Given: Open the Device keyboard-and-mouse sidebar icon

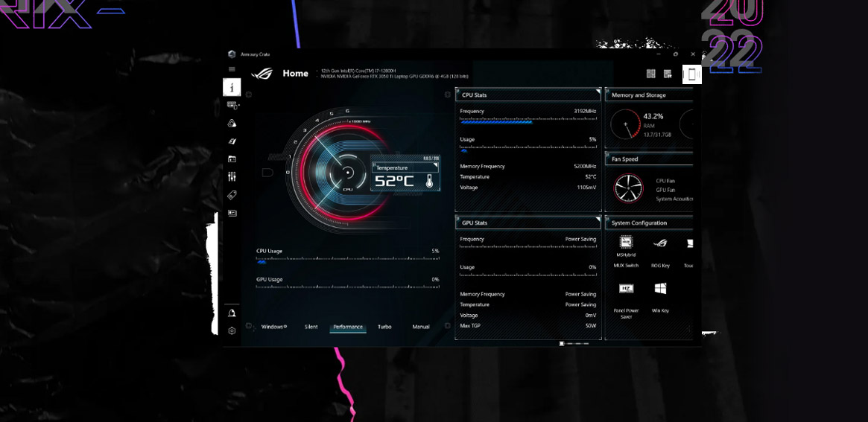Looking at the screenshot, I should click(x=232, y=105).
